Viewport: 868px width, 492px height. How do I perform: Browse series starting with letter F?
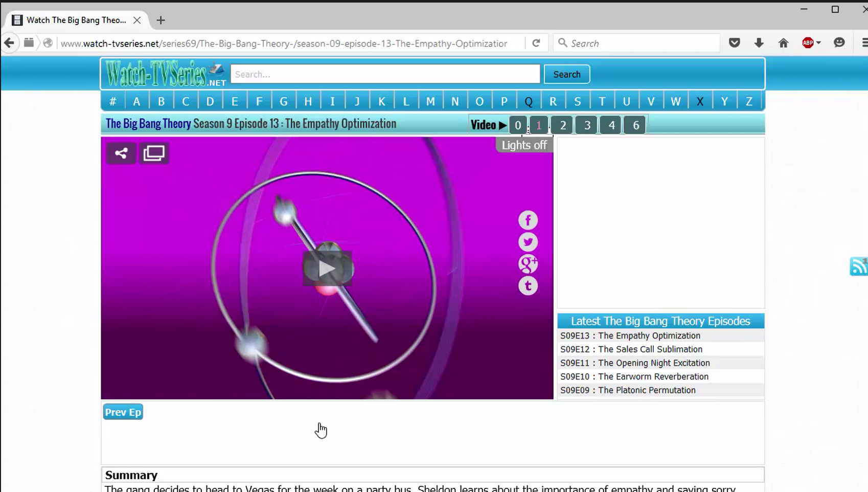pyautogui.click(x=259, y=101)
